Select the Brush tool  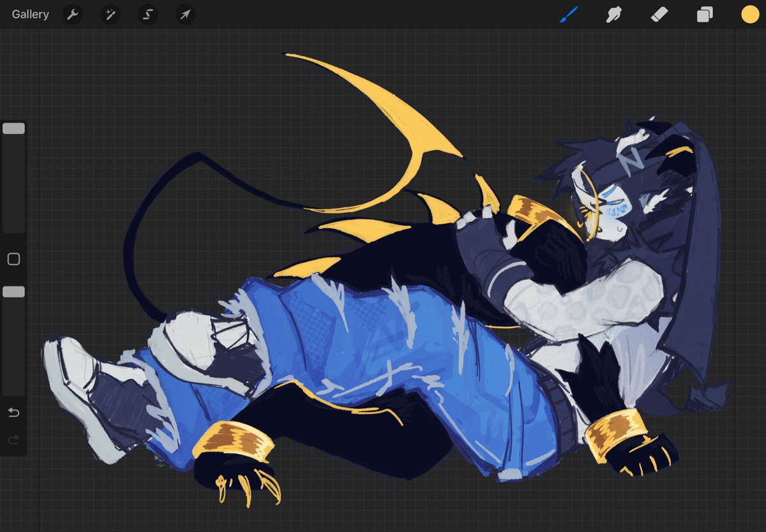click(x=569, y=14)
